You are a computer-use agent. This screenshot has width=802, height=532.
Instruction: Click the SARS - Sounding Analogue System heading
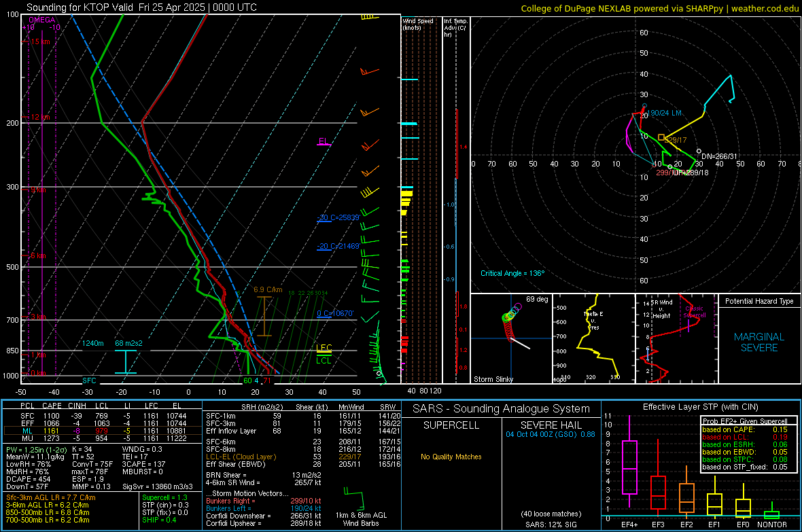[502, 409]
